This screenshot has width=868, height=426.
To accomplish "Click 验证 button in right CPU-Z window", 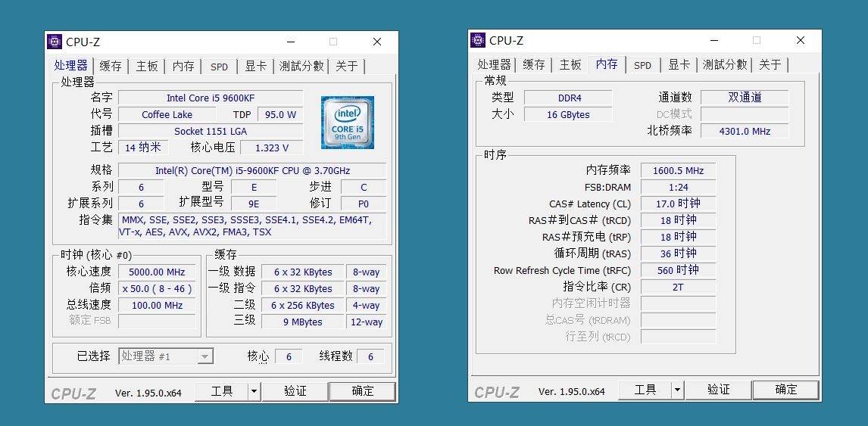I will click(719, 390).
